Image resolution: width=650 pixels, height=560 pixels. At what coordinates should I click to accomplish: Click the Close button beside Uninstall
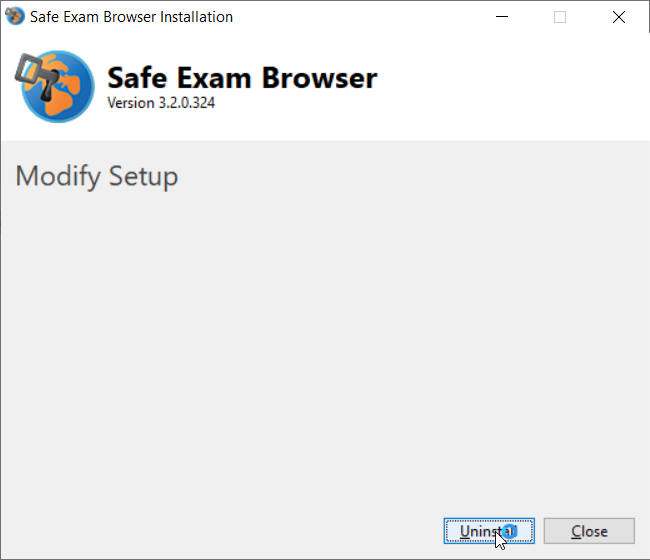[x=589, y=531]
